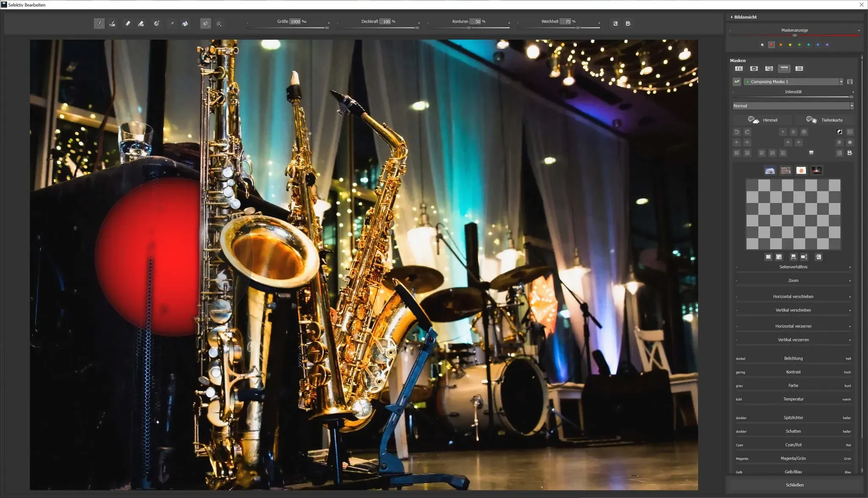Screen dimensions: 868x498
Task: Select the green mask color dot
Action: [x=799, y=45]
